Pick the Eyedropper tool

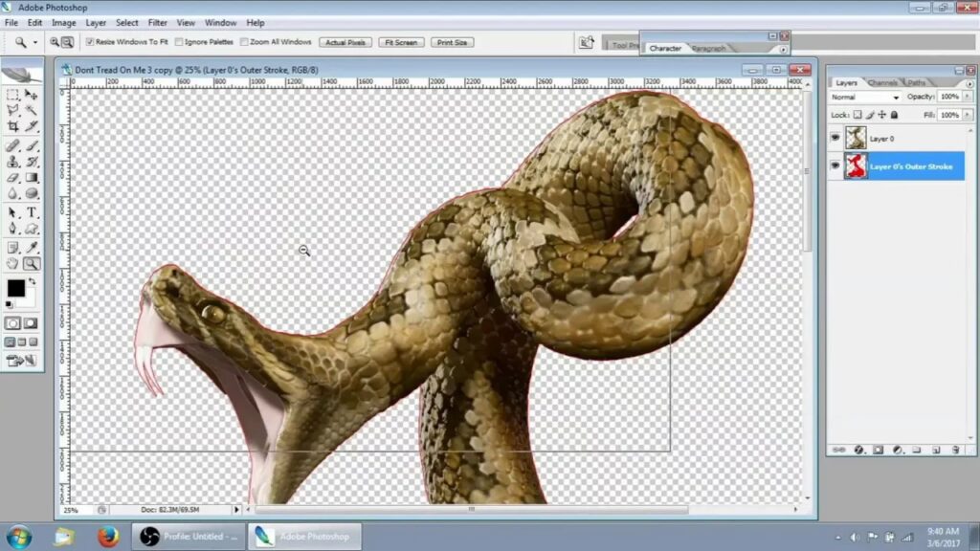pyautogui.click(x=32, y=247)
